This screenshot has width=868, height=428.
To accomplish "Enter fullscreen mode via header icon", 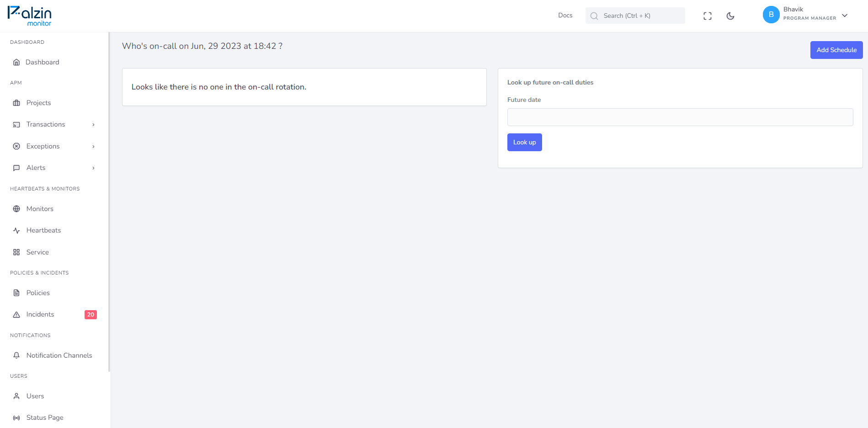I will 708,16.
